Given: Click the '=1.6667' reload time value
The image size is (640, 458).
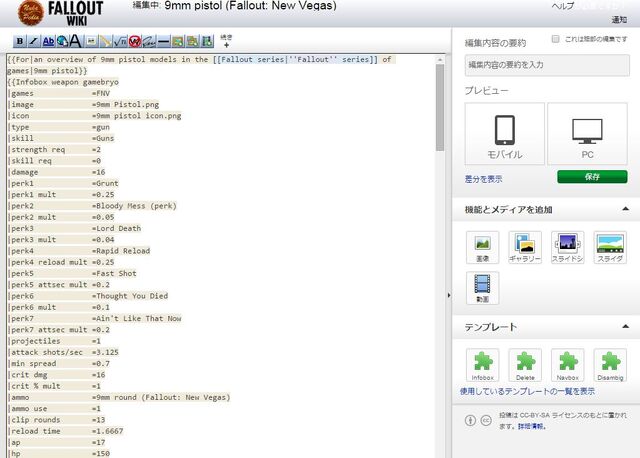Looking at the screenshot, I should click(x=107, y=431).
